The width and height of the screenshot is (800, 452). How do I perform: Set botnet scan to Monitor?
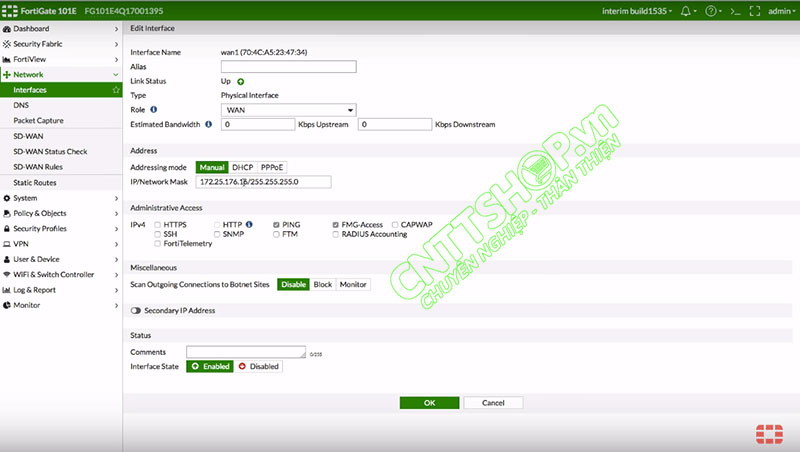353,285
